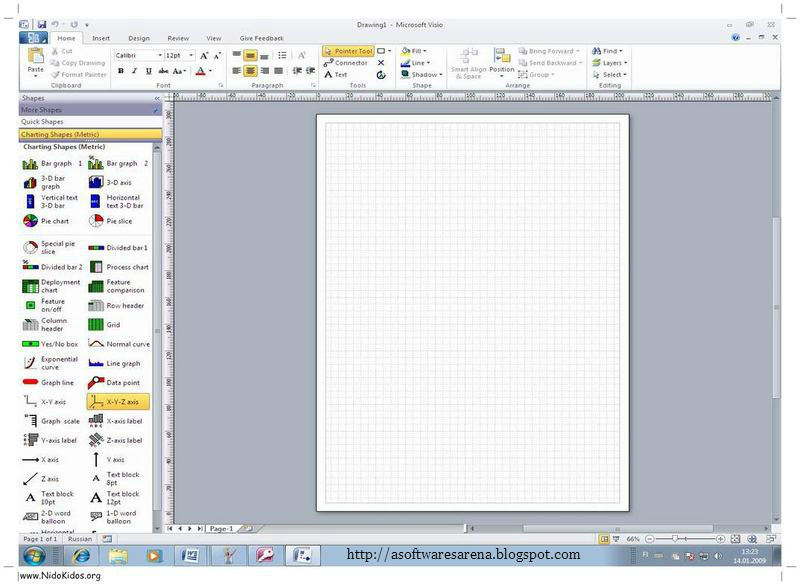This screenshot has height=585, width=800.
Task: Open the Design ribbon tab
Action: (139, 38)
